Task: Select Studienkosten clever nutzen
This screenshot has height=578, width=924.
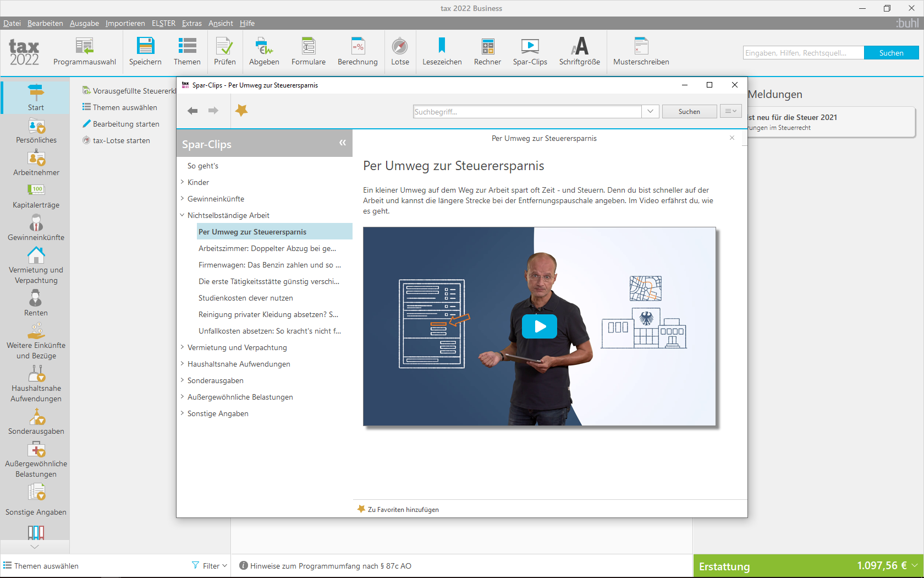Action: 246,298
